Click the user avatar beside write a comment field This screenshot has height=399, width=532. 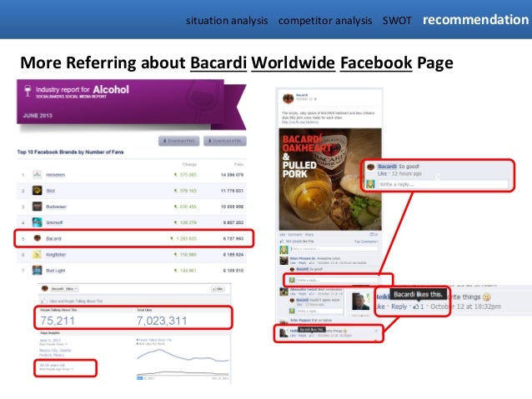(x=284, y=250)
